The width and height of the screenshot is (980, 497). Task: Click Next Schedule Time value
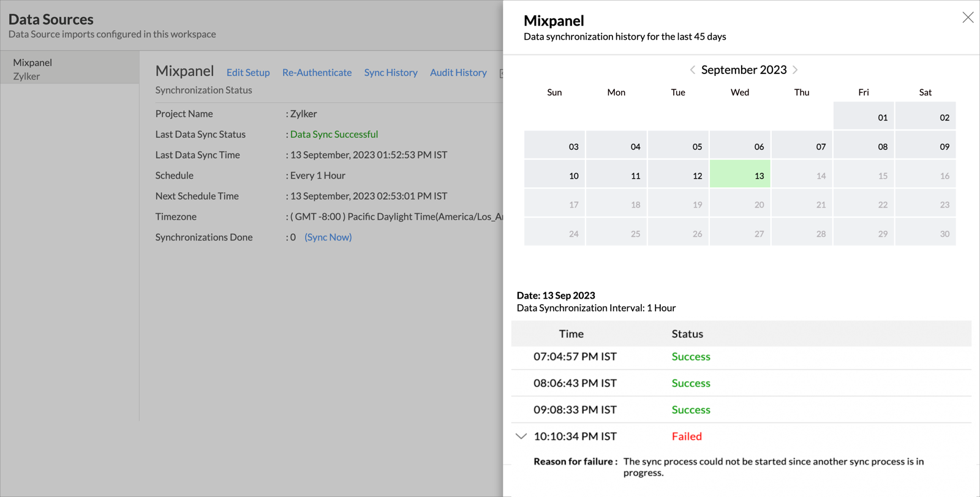pos(368,196)
